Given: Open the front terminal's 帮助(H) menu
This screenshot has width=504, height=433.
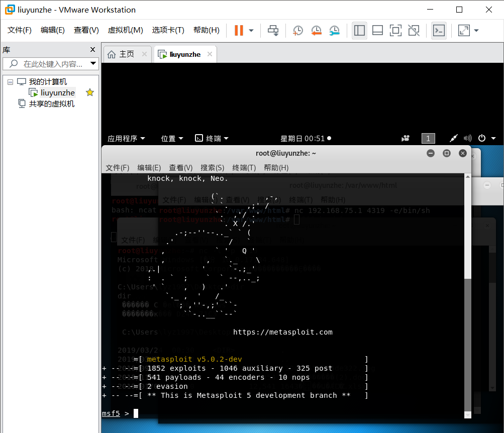Looking at the screenshot, I should pos(276,168).
